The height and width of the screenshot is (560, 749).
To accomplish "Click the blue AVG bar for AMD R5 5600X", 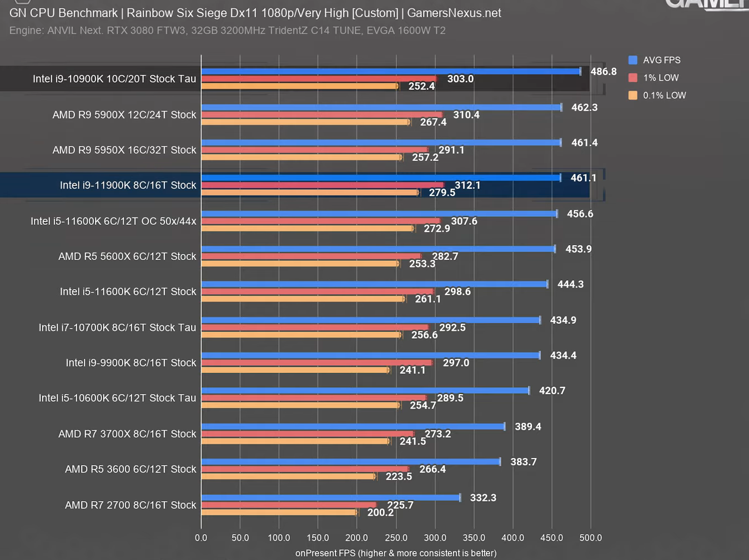I will point(378,249).
